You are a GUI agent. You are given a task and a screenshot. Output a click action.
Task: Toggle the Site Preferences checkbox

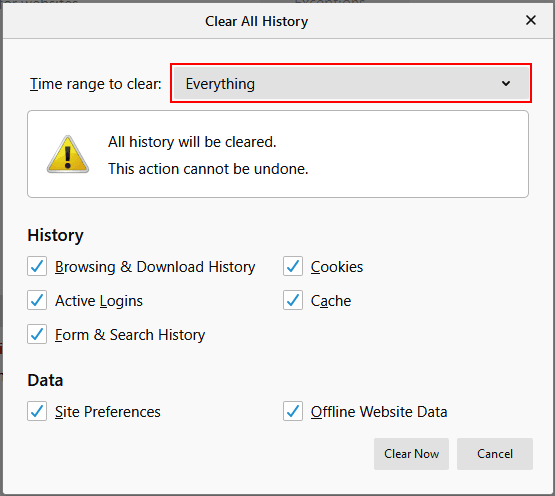37,411
